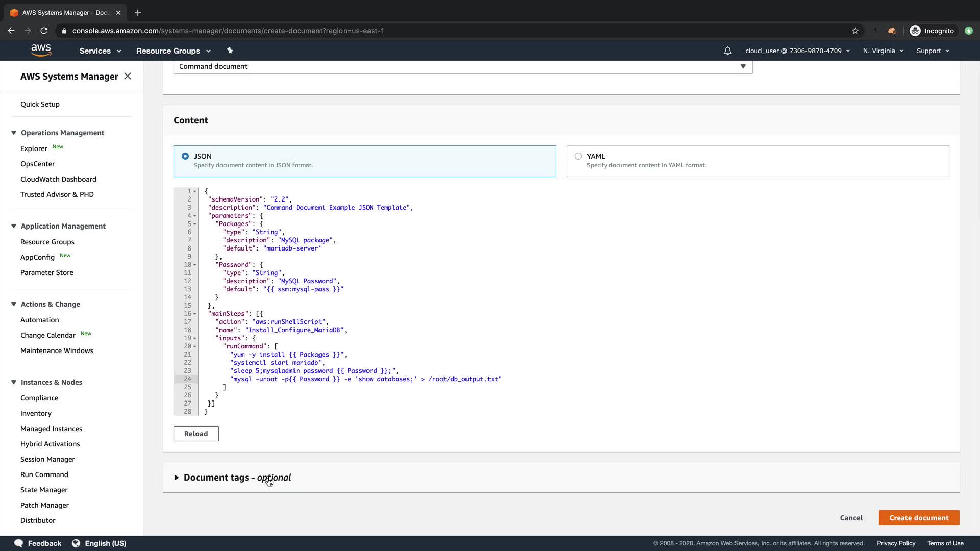Viewport: 980px width, 551px height.
Task: Click the pin shortcuts icon in navbar
Action: [230, 51]
